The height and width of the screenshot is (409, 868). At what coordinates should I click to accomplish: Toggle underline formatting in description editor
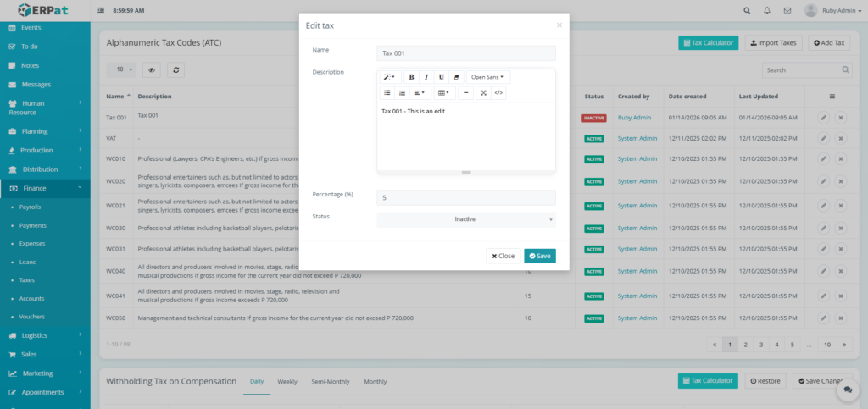441,77
